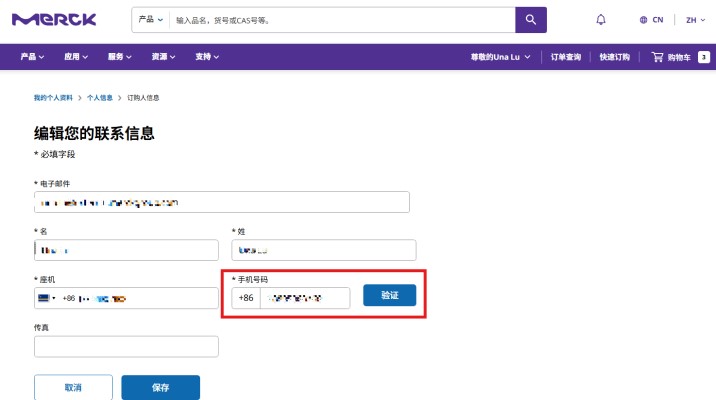Open the 资源 navigation menu
716x400 pixels.
(163, 57)
